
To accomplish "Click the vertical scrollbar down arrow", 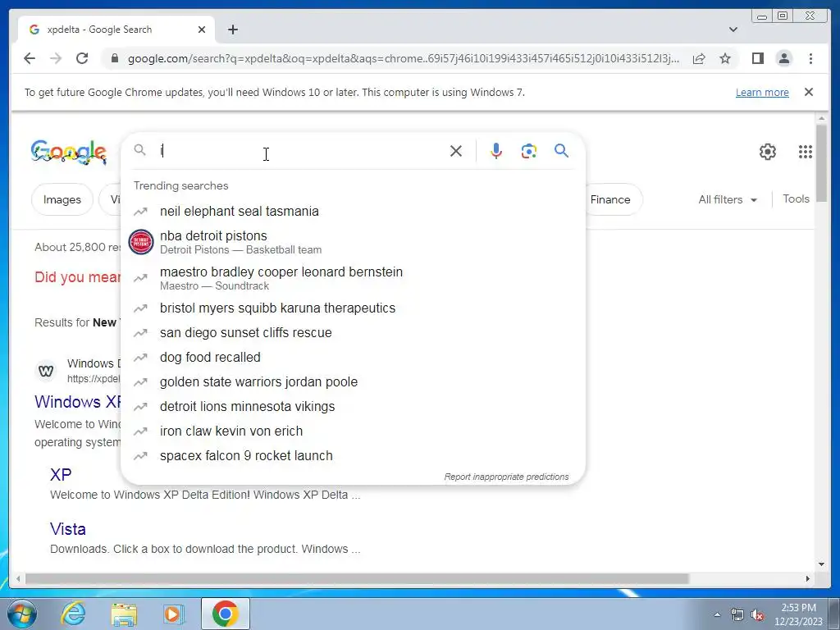I will [821, 564].
